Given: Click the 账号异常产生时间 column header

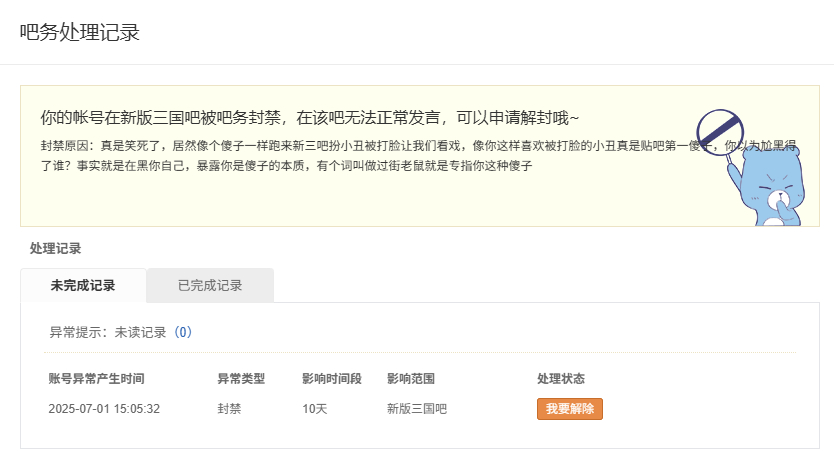Looking at the screenshot, I should (x=96, y=379).
